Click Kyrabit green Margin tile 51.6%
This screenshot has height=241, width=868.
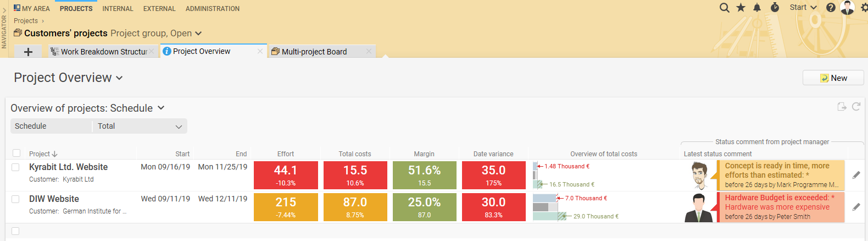point(424,175)
